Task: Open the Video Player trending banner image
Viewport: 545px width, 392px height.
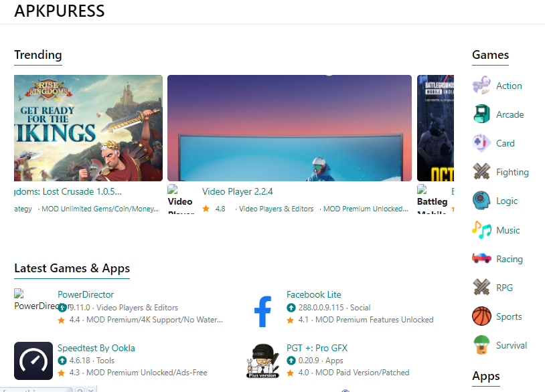Action: pos(289,128)
